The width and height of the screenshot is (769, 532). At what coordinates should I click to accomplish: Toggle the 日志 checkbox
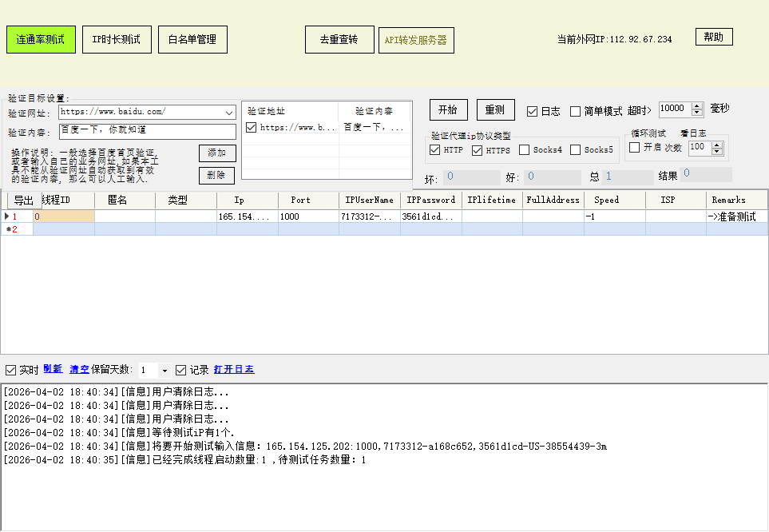(x=532, y=111)
